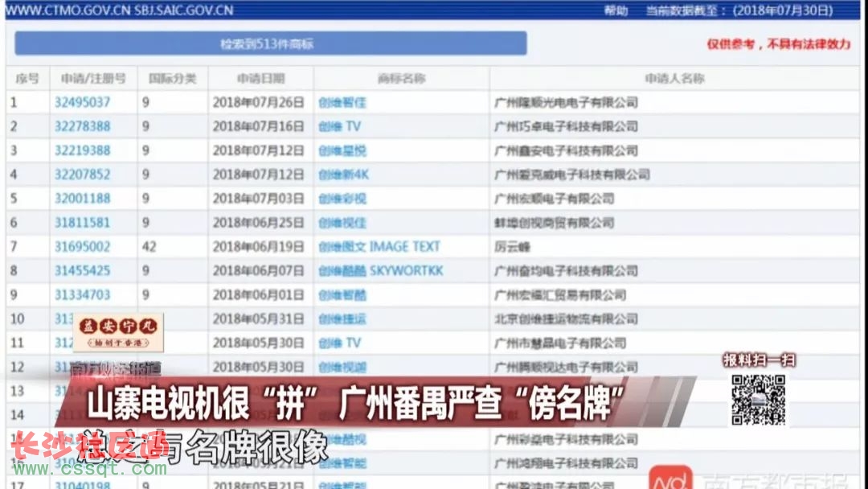Open the 创维视佳 trademark link
Viewport: 868px width, 489px height.
(x=342, y=223)
